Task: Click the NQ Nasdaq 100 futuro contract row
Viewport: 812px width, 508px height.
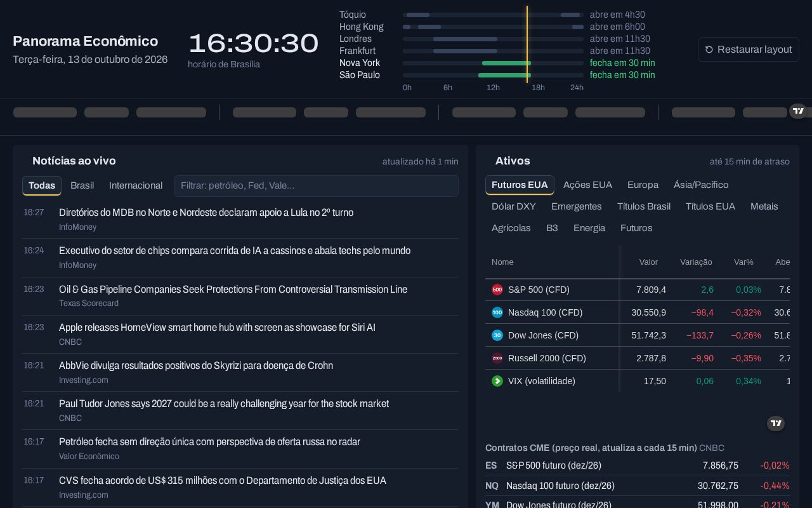Action: pos(638,486)
